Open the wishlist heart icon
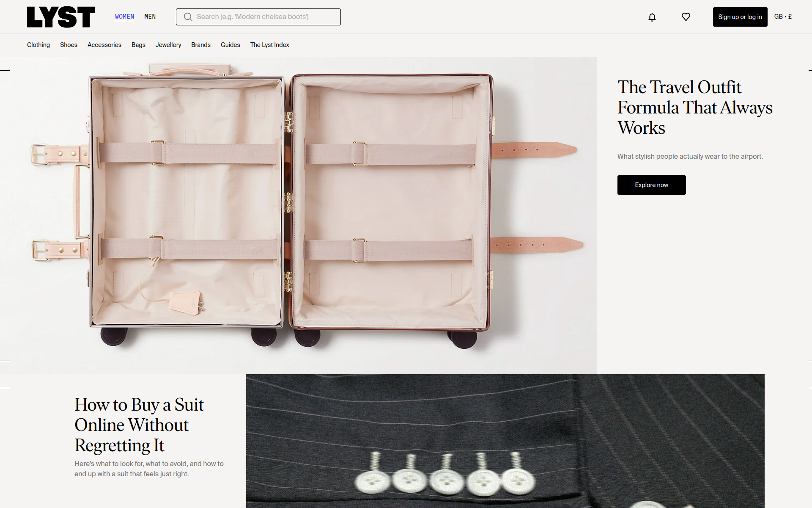This screenshot has height=508, width=812. [686, 17]
